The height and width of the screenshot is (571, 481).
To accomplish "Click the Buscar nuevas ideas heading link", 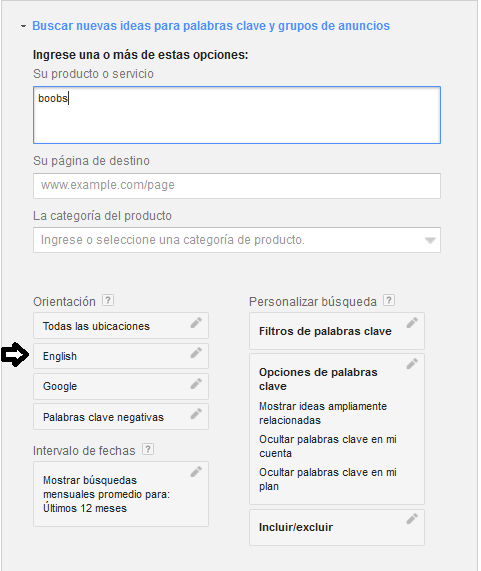I will 211,26.
